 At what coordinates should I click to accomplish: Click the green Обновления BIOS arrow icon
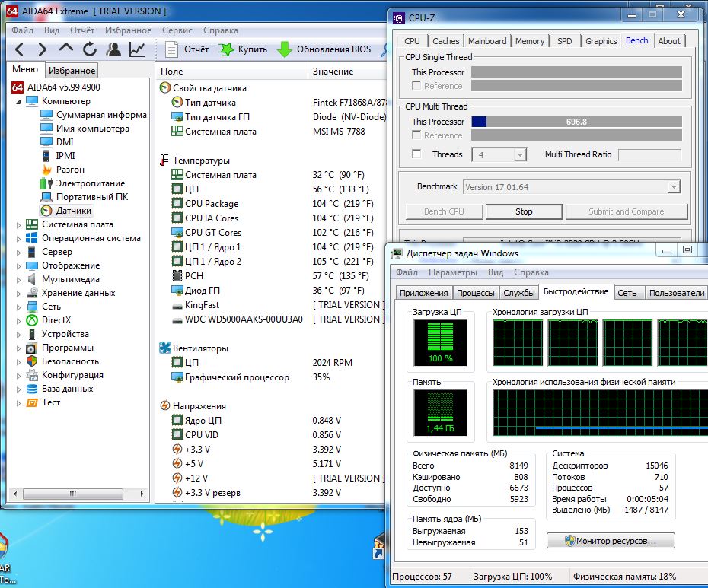[x=285, y=49]
